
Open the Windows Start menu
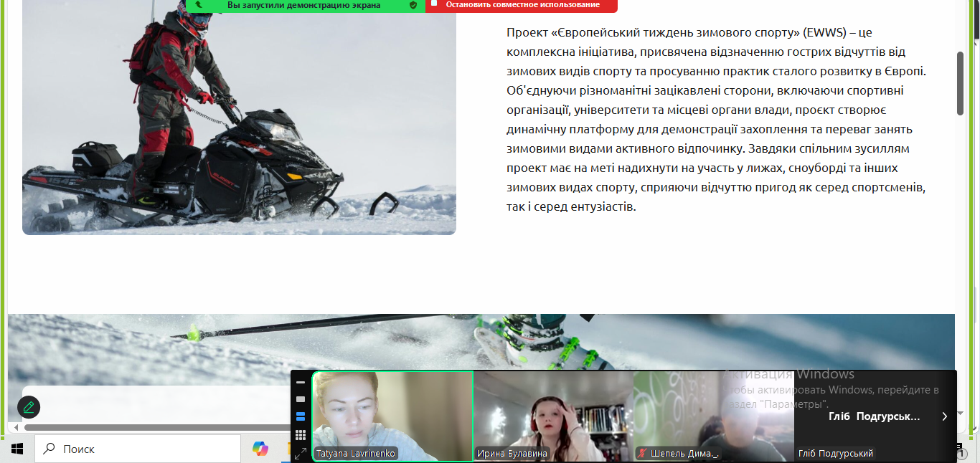click(17, 449)
